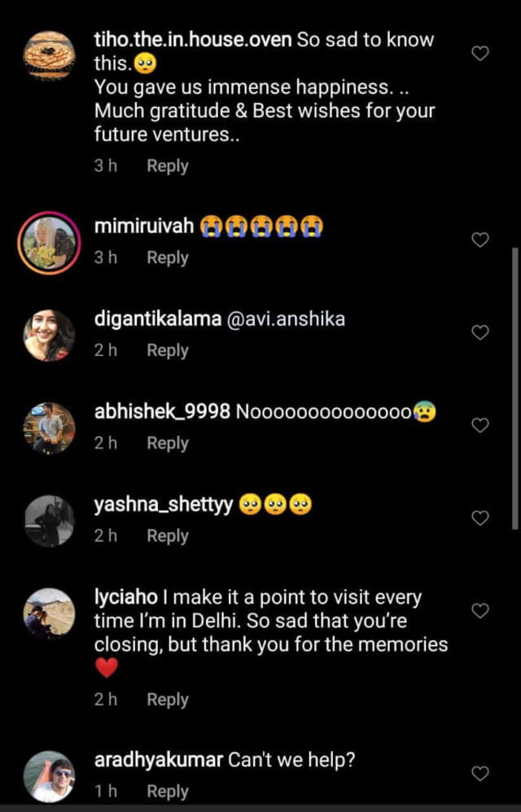The image size is (521, 812).
Task: Like aradhyakumar's "Can't we help?" comment
Action: [x=481, y=773]
